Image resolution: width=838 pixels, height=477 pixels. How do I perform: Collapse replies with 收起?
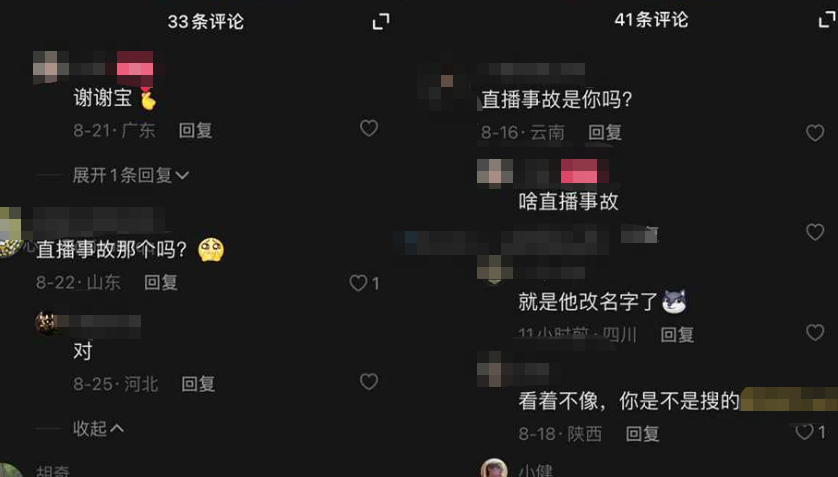click(x=98, y=428)
